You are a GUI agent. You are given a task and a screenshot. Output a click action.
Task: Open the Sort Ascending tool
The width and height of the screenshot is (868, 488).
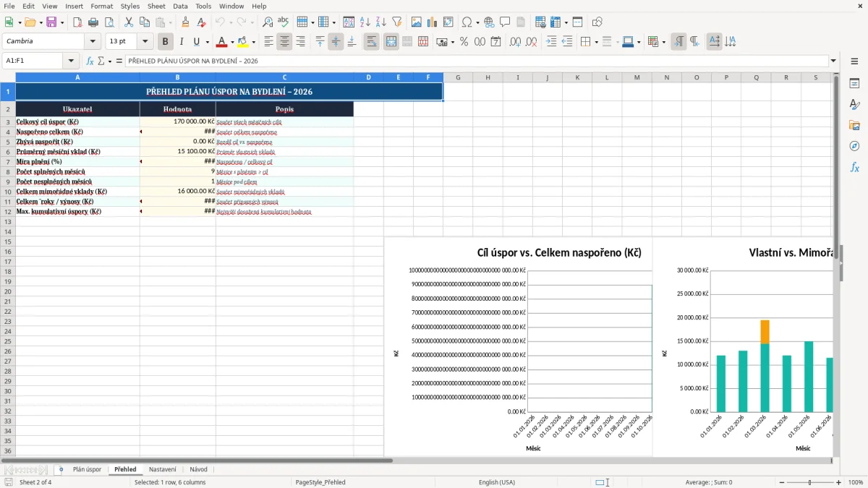pos(365,22)
